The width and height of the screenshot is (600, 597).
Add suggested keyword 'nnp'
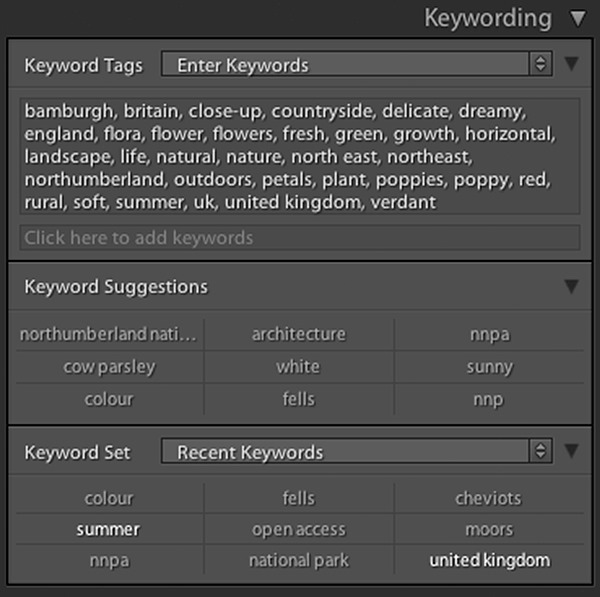(x=489, y=399)
